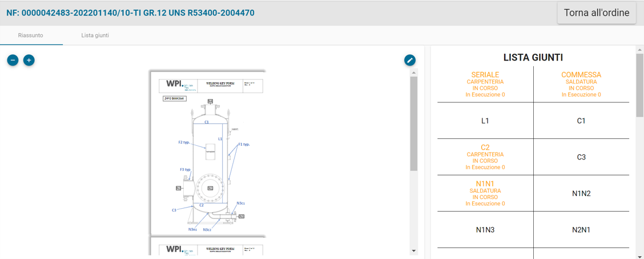
Task: Click document viewer scroll up arrow
Action: (414, 73)
